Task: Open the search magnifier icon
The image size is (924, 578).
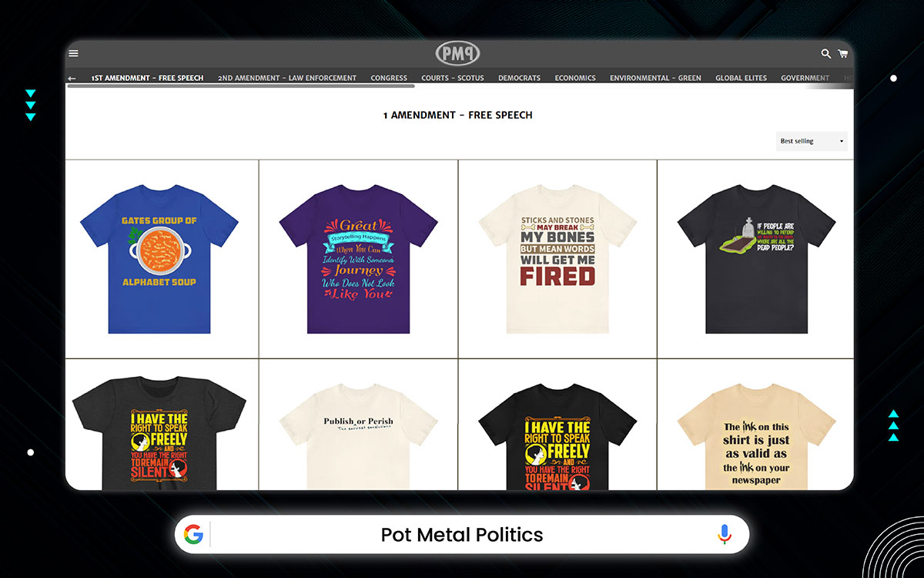Action: (x=825, y=54)
